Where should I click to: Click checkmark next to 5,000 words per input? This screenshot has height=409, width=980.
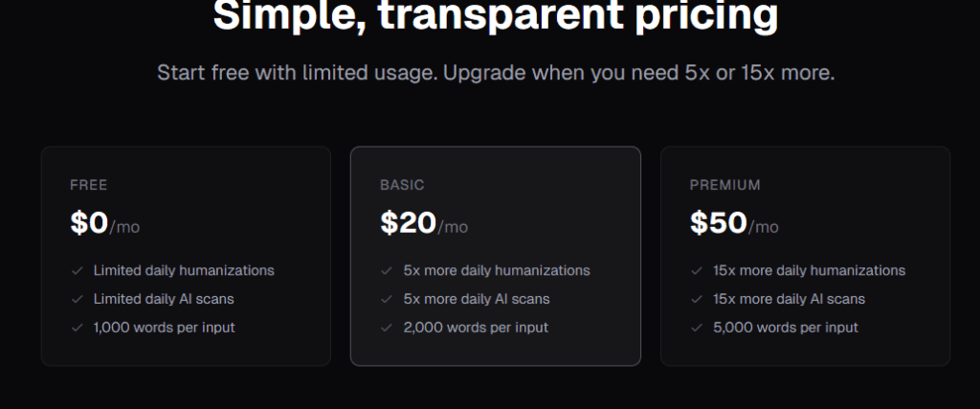pos(696,328)
